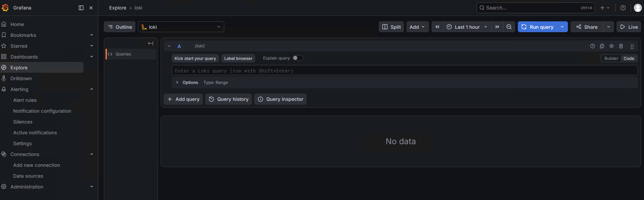Open Alert rules

[x=25, y=100]
